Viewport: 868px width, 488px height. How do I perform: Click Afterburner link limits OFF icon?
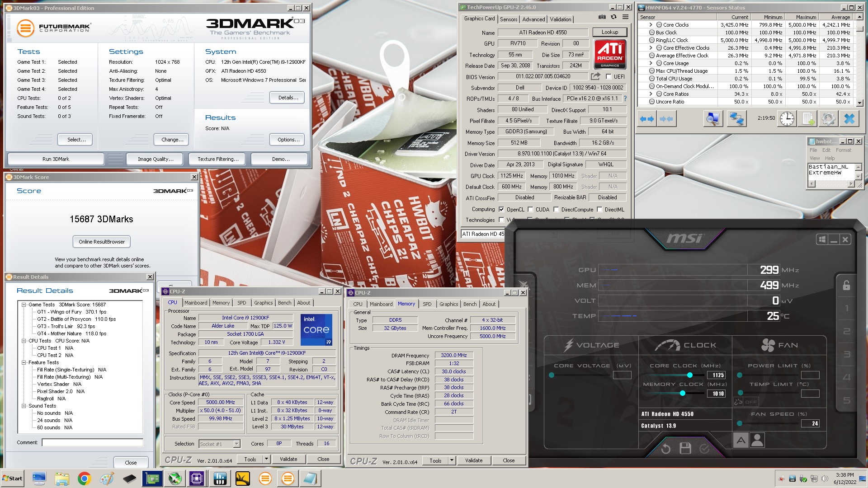746,402
